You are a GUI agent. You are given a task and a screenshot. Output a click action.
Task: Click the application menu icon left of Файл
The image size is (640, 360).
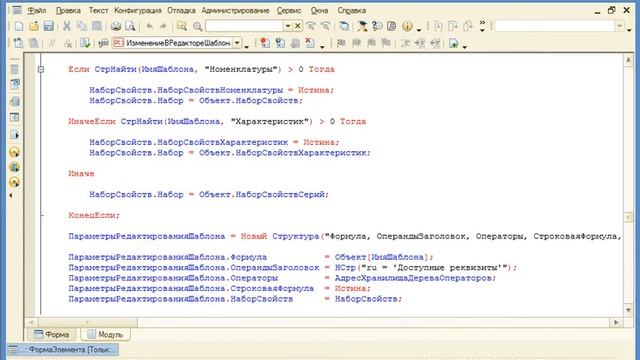click(x=17, y=10)
